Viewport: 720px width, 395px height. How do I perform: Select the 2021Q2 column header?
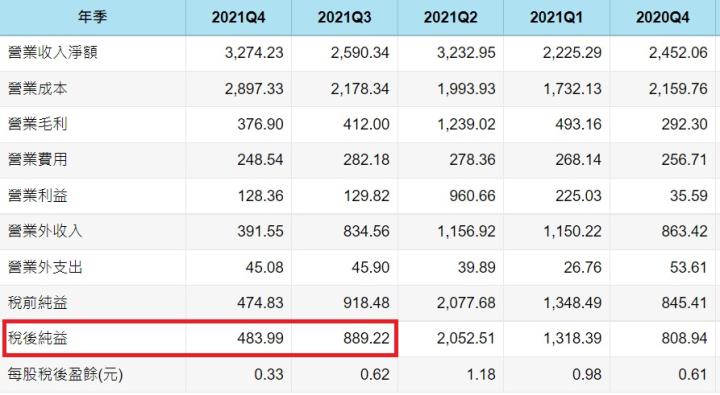[x=450, y=17]
